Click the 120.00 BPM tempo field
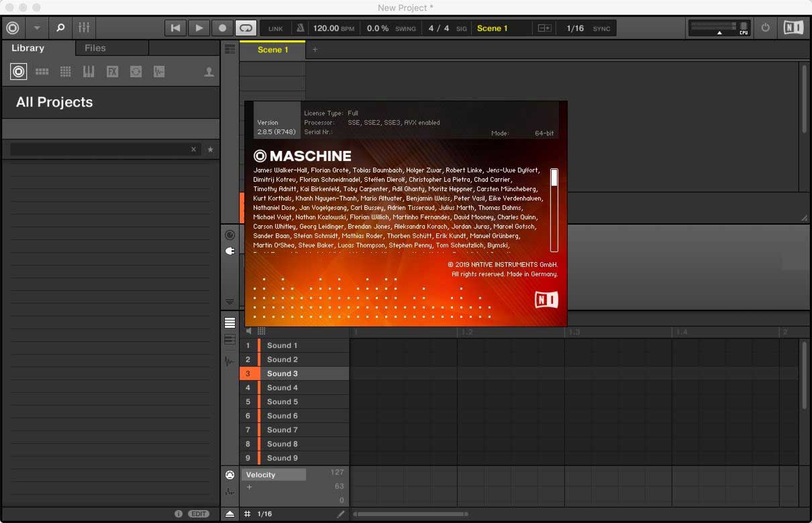Screen dimensions: 812x523 334,28
